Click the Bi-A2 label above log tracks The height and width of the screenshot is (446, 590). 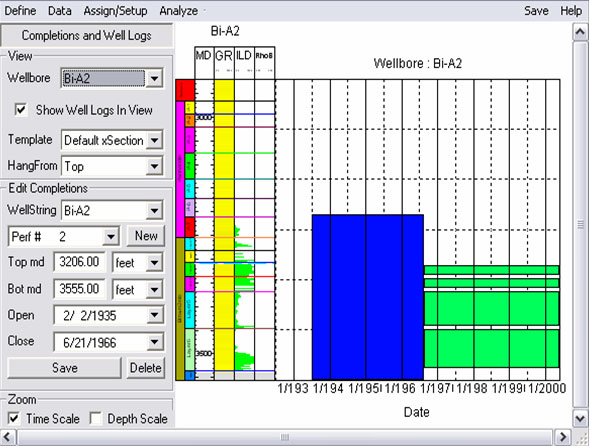[225, 31]
